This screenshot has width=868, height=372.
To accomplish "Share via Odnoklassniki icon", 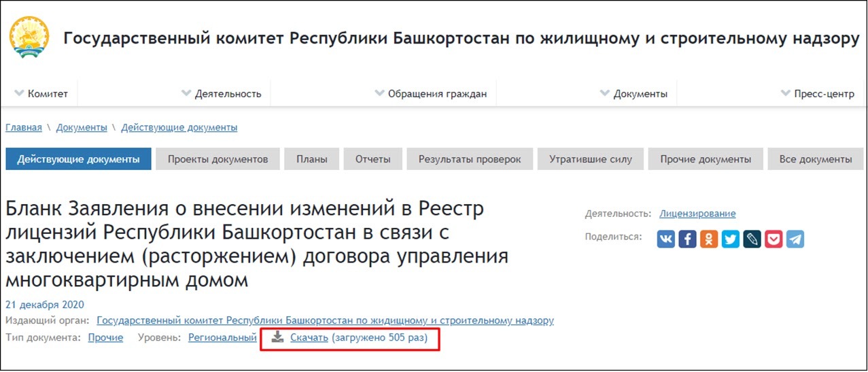I will [x=709, y=239].
